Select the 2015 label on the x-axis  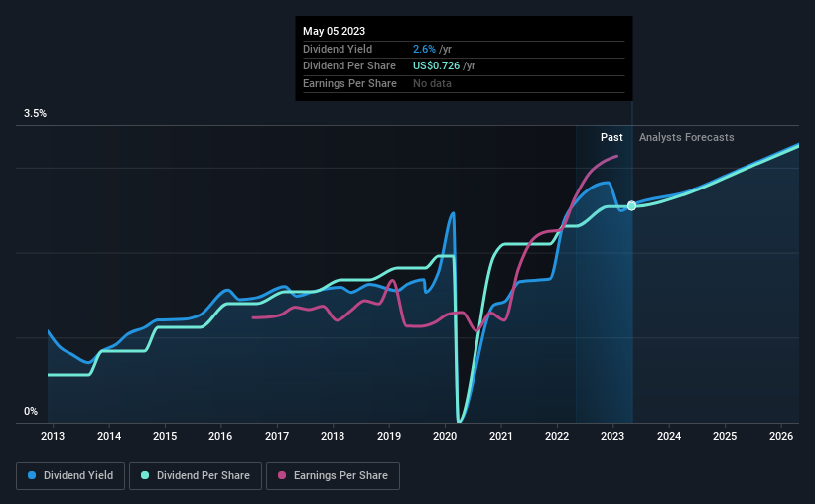click(165, 436)
